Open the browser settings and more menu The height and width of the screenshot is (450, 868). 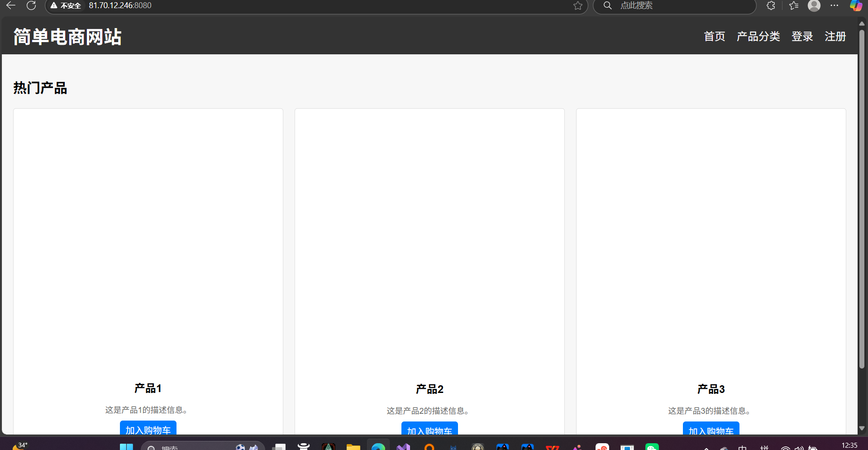tap(835, 5)
